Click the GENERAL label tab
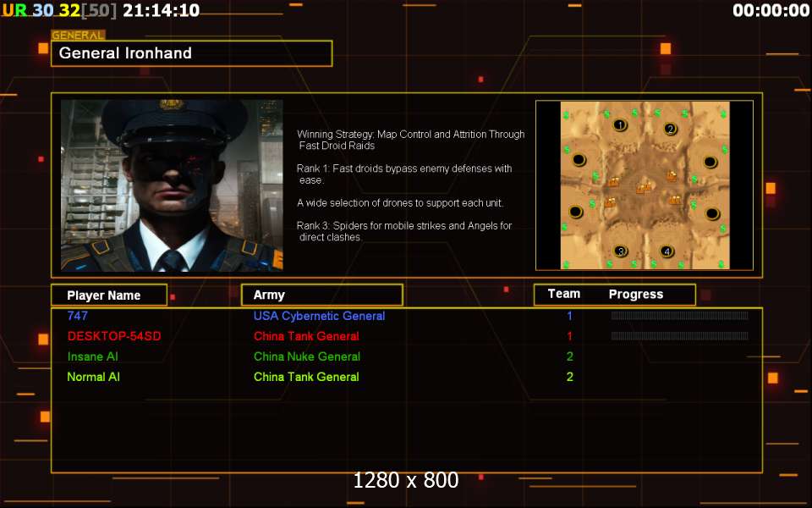 [x=78, y=36]
